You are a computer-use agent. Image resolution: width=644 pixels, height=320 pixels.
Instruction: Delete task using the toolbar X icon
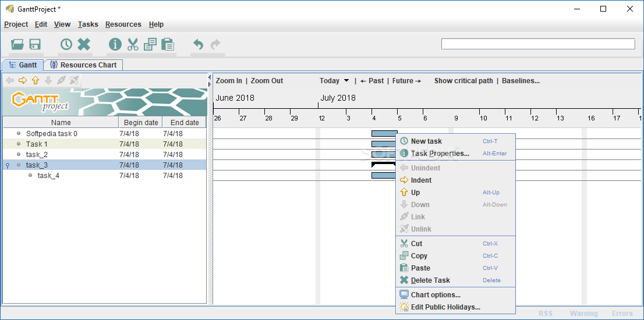(84, 44)
